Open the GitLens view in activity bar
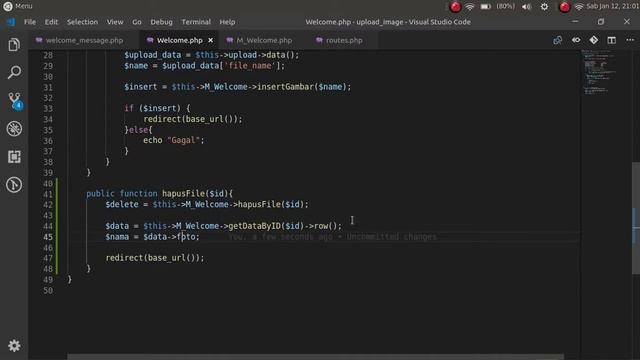640x360 pixels. point(14,185)
